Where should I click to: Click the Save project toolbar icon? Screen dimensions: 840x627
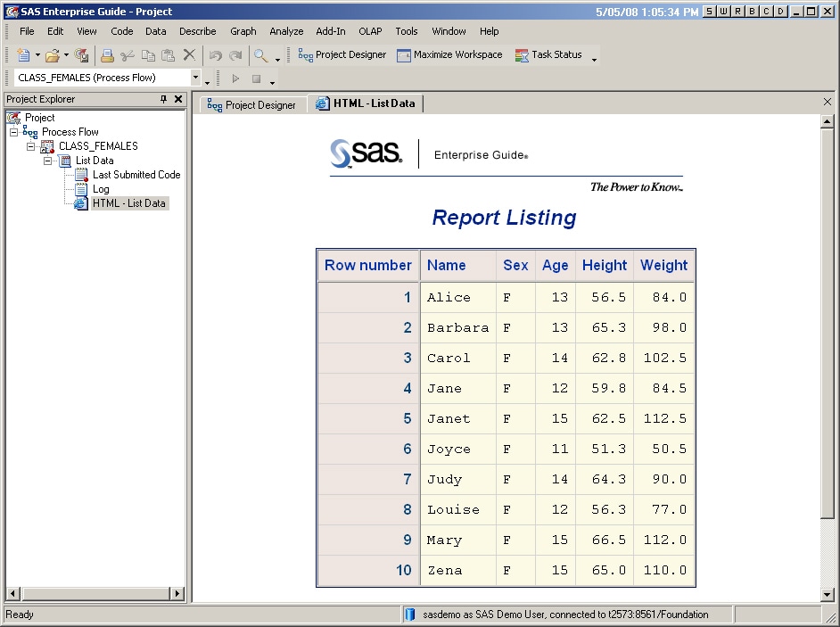pyautogui.click(x=82, y=55)
